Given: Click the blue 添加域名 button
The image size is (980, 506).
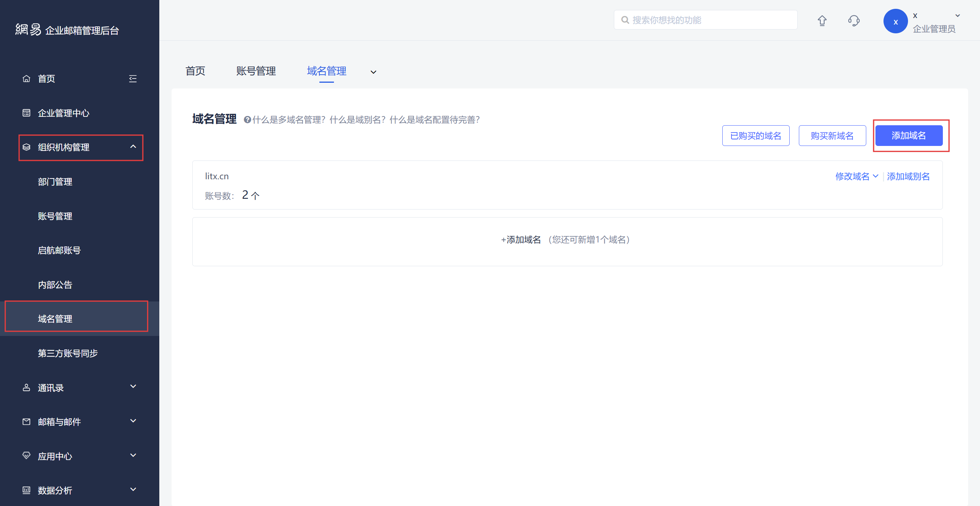Looking at the screenshot, I should click(908, 136).
